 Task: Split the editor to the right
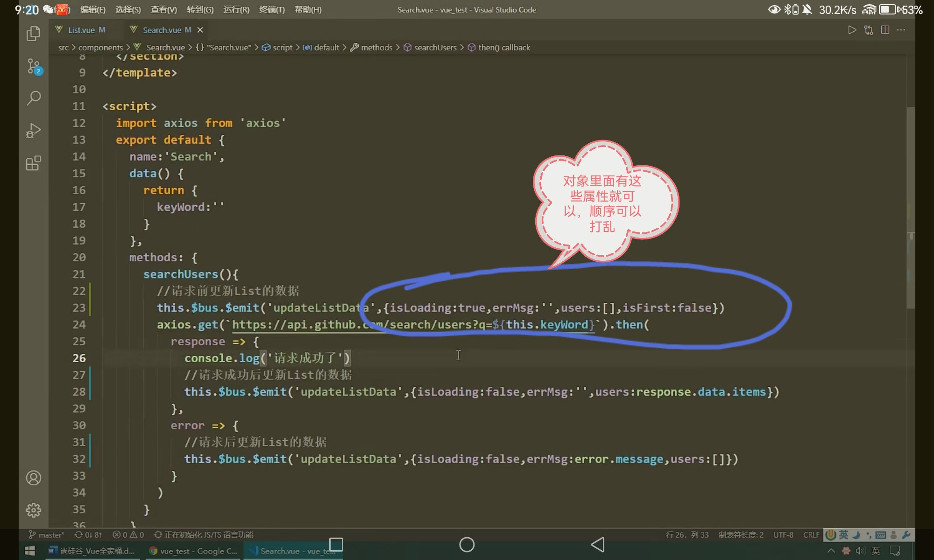pos(885,30)
